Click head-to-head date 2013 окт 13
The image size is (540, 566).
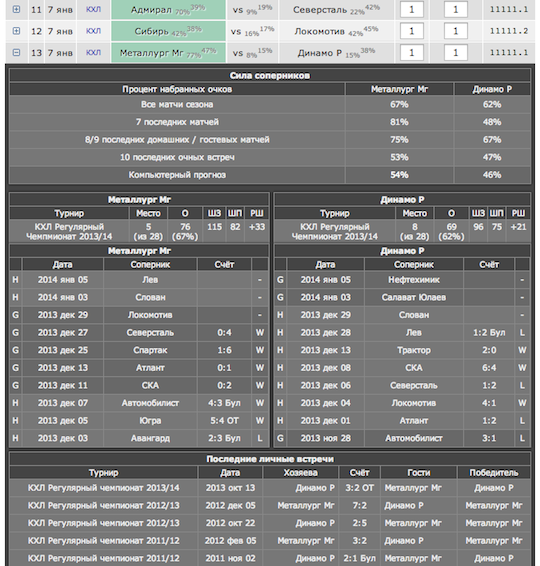(x=230, y=488)
